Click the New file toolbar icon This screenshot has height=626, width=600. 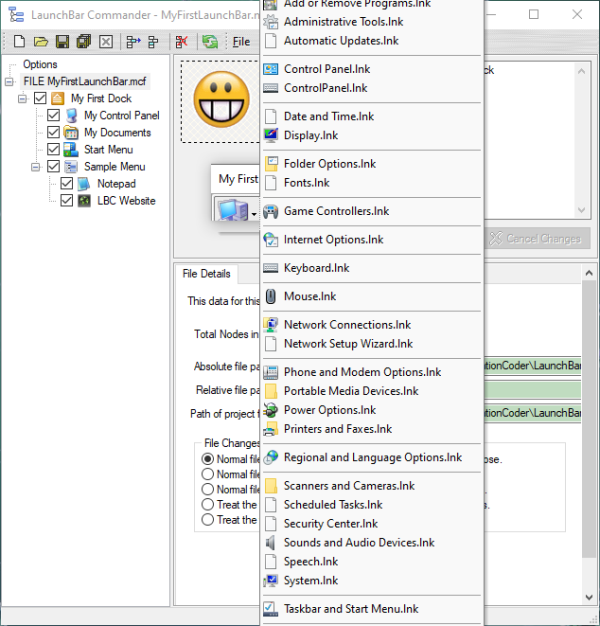19,42
